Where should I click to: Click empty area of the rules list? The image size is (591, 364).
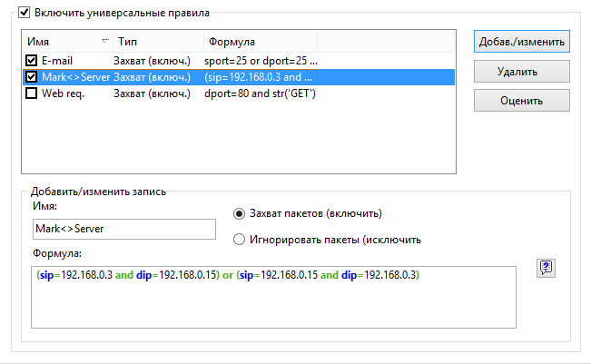pyautogui.click(x=239, y=138)
